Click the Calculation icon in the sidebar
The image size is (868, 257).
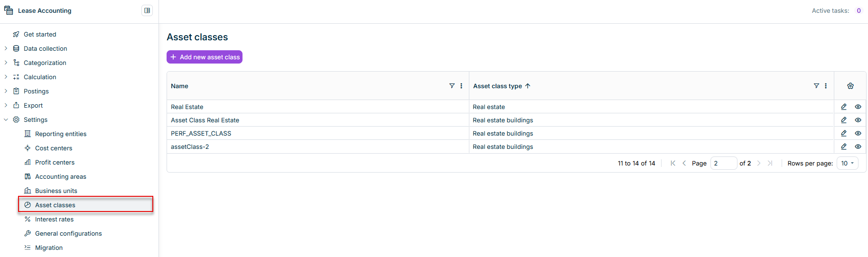(16, 77)
